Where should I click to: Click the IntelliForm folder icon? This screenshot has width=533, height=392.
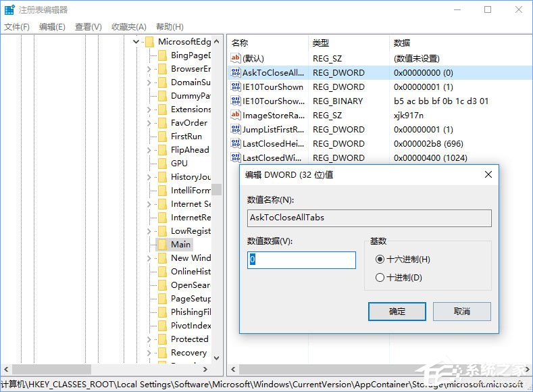[x=163, y=191]
